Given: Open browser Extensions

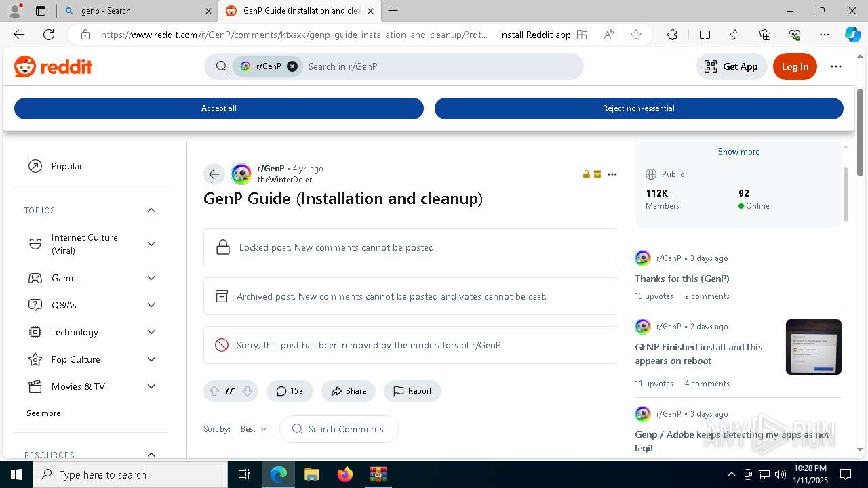Looking at the screenshot, I should tap(672, 35).
